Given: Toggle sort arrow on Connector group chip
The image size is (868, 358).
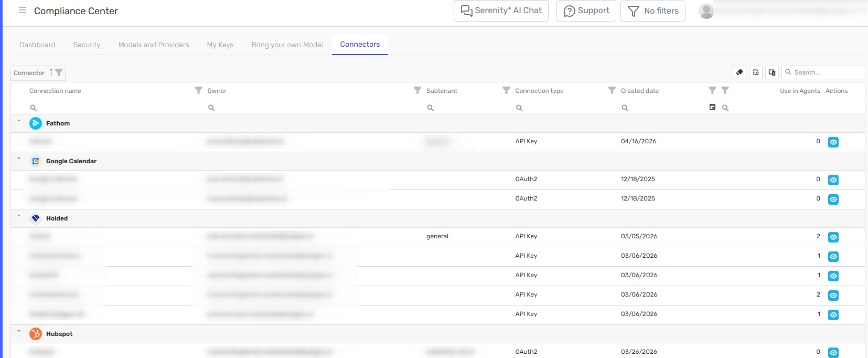Looking at the screenshot, I should (x=51, y=72).
